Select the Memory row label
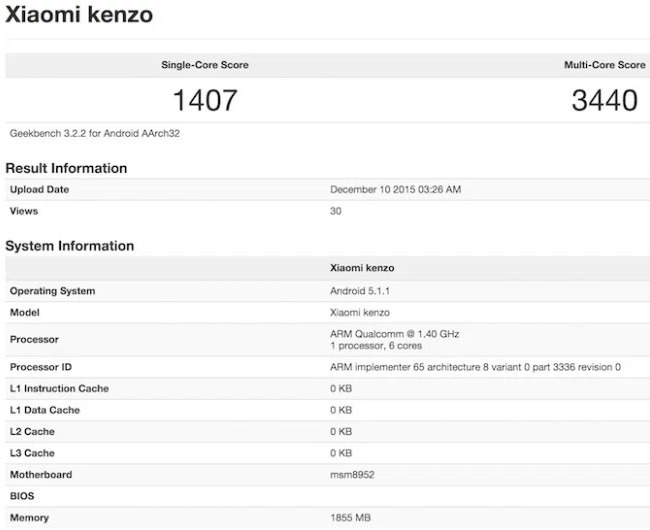This screenshot has height=530, width=650. (x=29, y=518)
